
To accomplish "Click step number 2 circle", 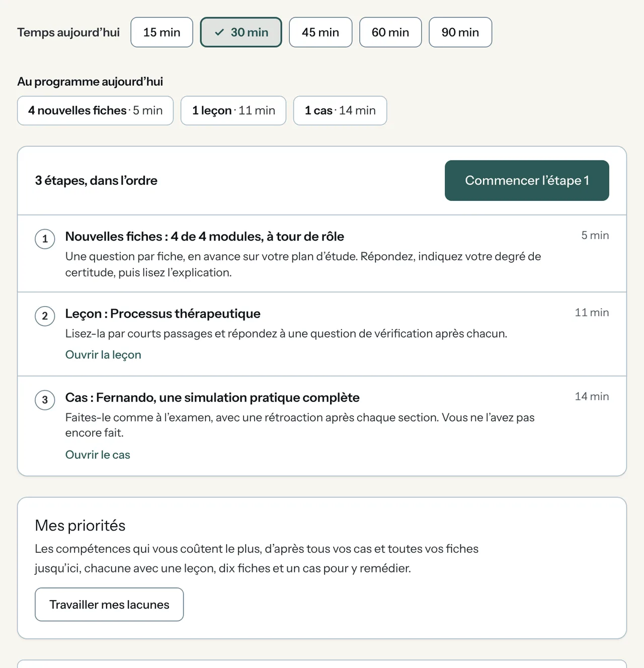I will pos(45,316).
